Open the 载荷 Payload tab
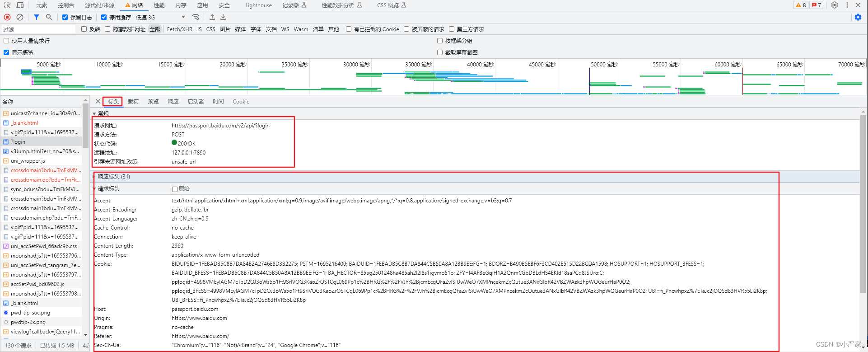The height and width of the screenshot is (352, 868). click(x=133, y=101)
